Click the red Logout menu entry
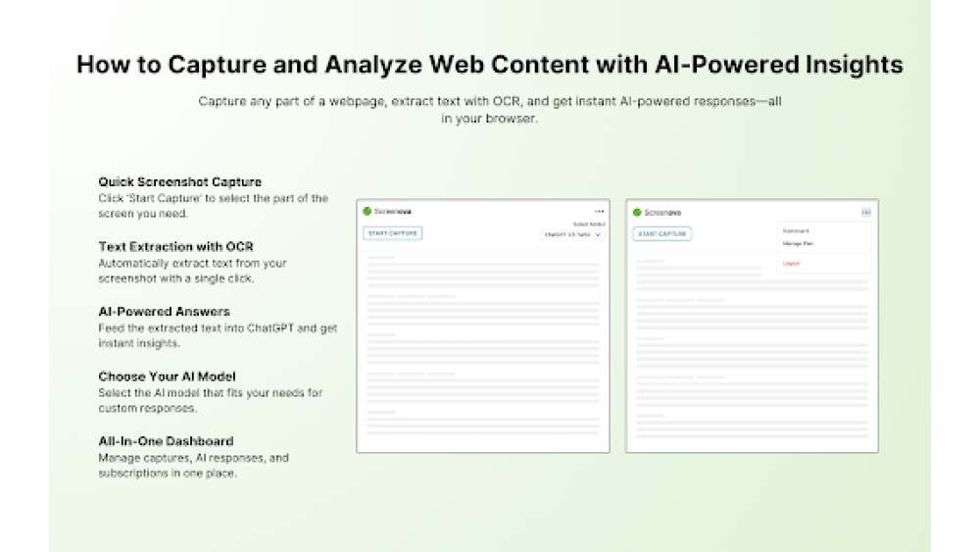This screenshot has height=552, width=980. pyautogui.click(x=791, y=264)
